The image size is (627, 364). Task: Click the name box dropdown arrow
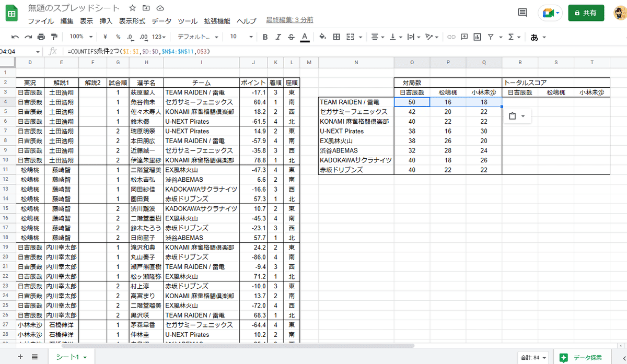(38, 51)
